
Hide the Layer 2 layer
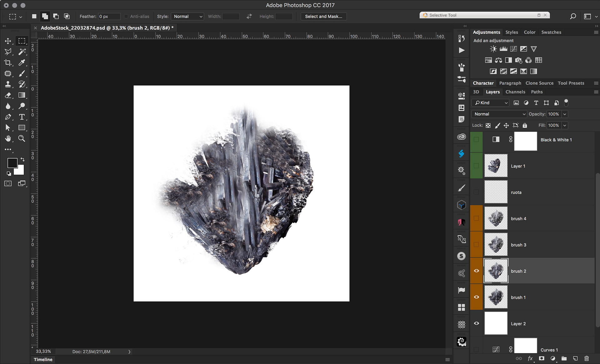pos(476,323)
